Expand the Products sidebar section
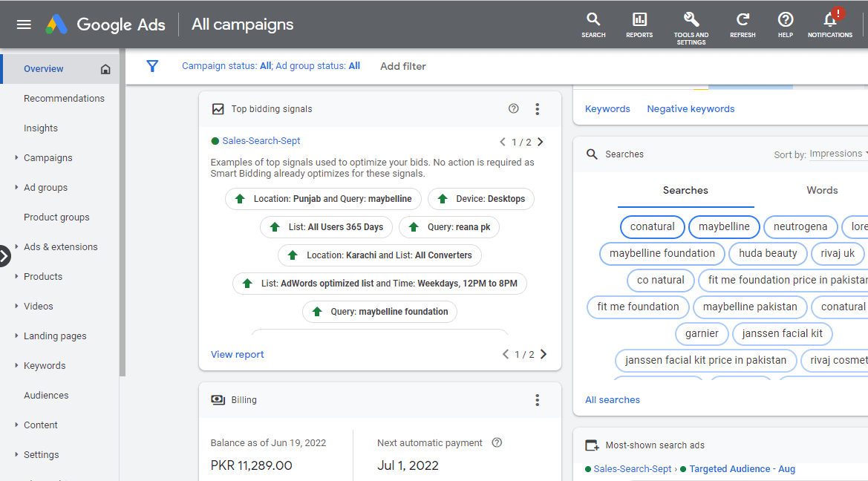 tap(16, 276)
